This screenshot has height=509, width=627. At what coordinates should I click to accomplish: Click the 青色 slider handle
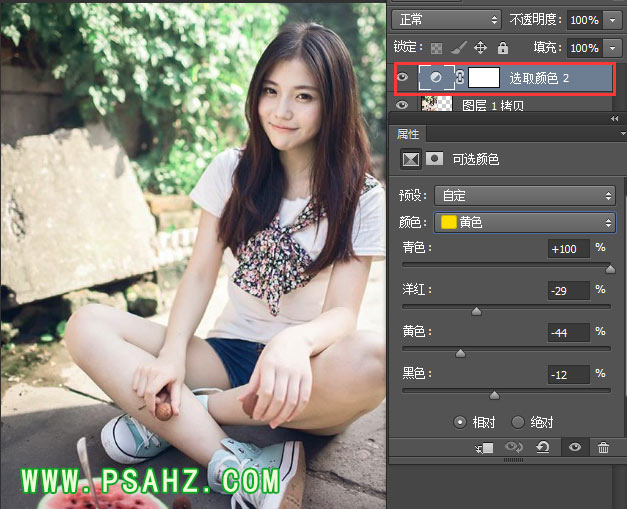point(610,269)
